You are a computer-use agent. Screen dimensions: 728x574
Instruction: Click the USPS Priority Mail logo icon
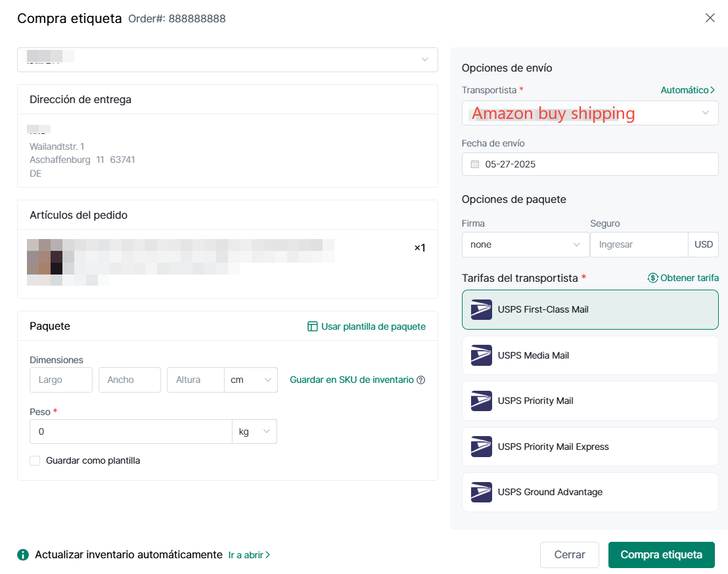tap(482, 401)
